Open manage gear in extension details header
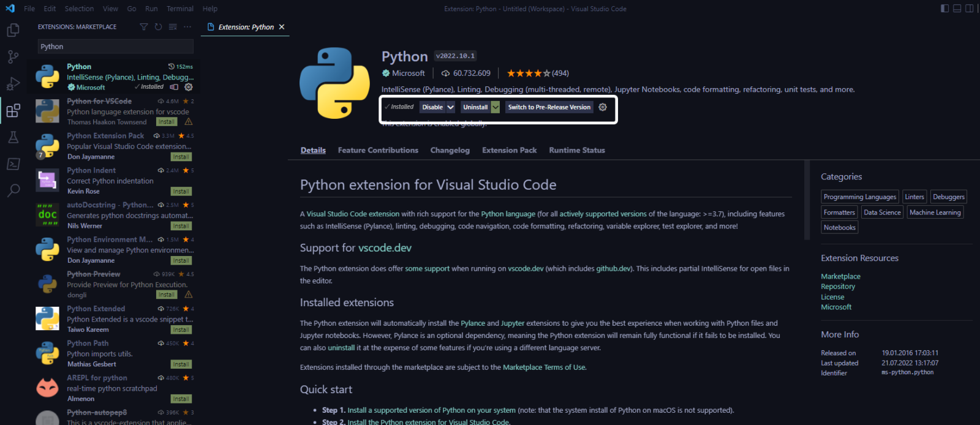 pos(603,107)
